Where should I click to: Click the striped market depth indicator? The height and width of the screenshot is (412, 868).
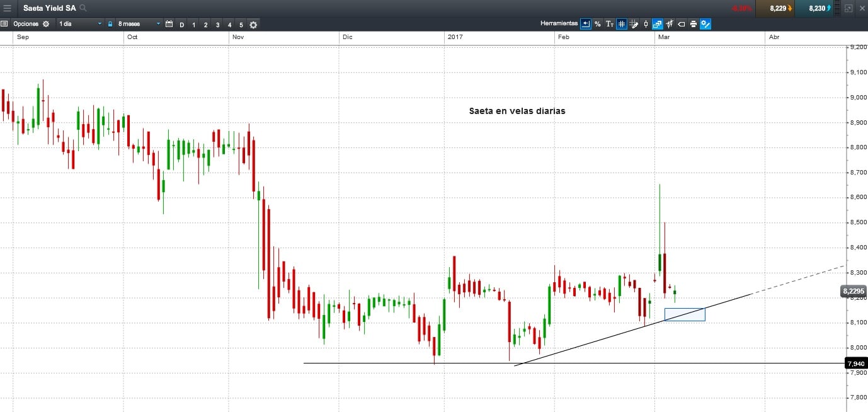coord(837,8)
